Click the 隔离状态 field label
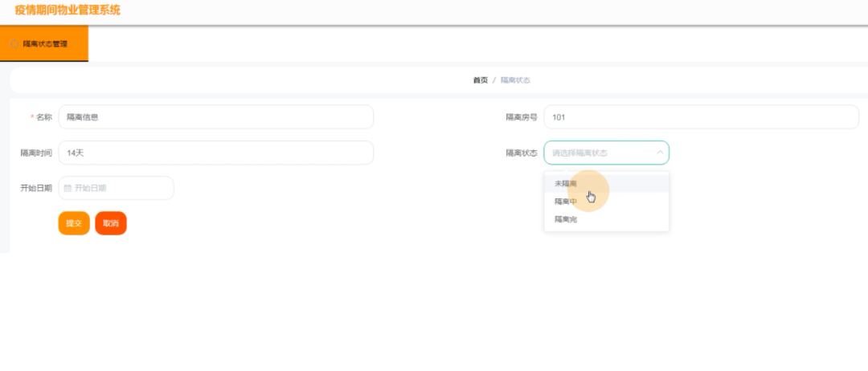 522,153
